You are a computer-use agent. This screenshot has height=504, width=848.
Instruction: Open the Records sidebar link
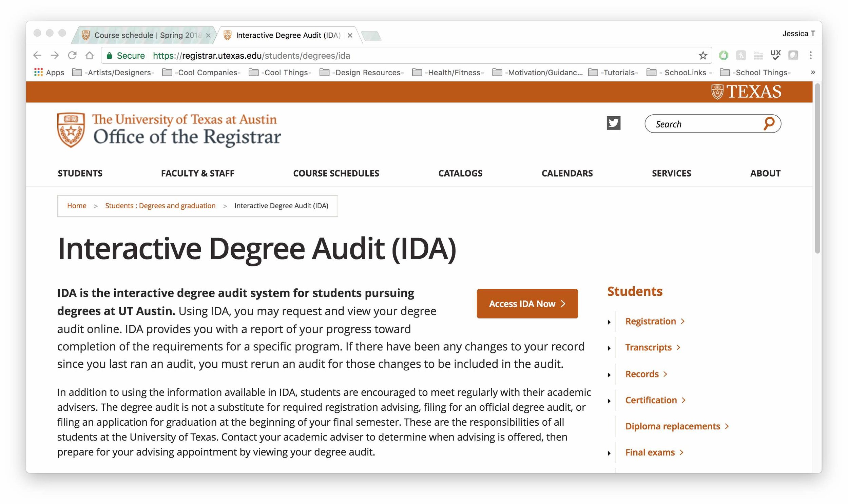coord(646,374)
